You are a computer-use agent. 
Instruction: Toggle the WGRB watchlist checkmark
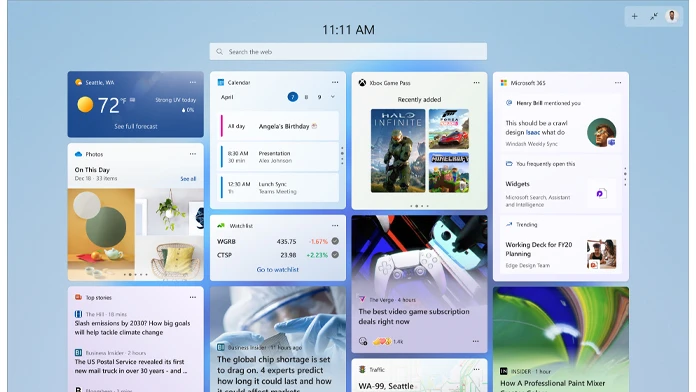pos(335,241)
